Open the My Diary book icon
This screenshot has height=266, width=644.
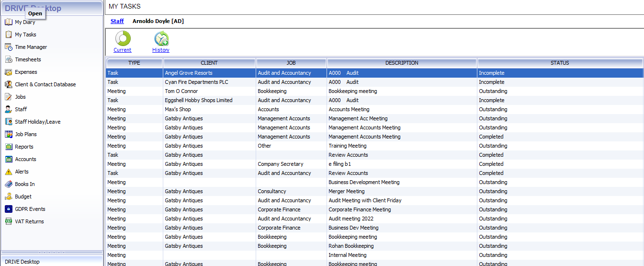[8, 22]
